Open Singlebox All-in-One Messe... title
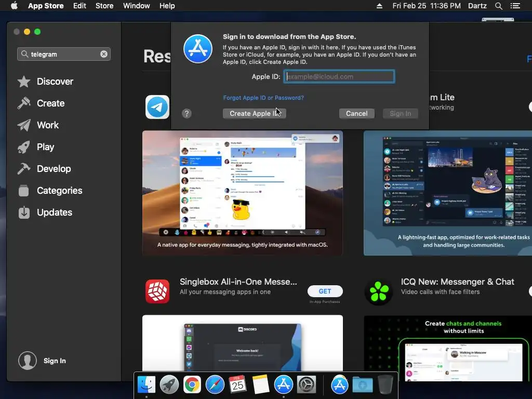Image resolution: width=532 pixels, height=399 pixels. 238,282
